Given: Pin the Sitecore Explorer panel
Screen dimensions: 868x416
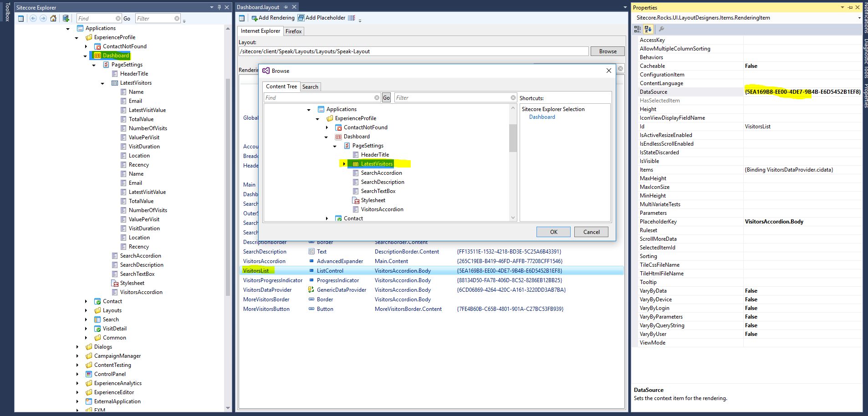Looking at the screenshot, I should click(219, 7).
